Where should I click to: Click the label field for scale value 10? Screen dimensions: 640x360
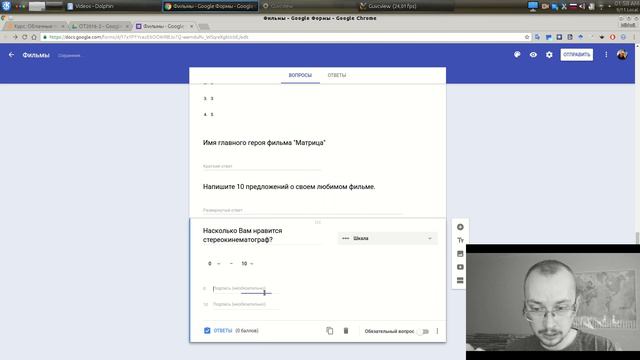tap(246, 304)
